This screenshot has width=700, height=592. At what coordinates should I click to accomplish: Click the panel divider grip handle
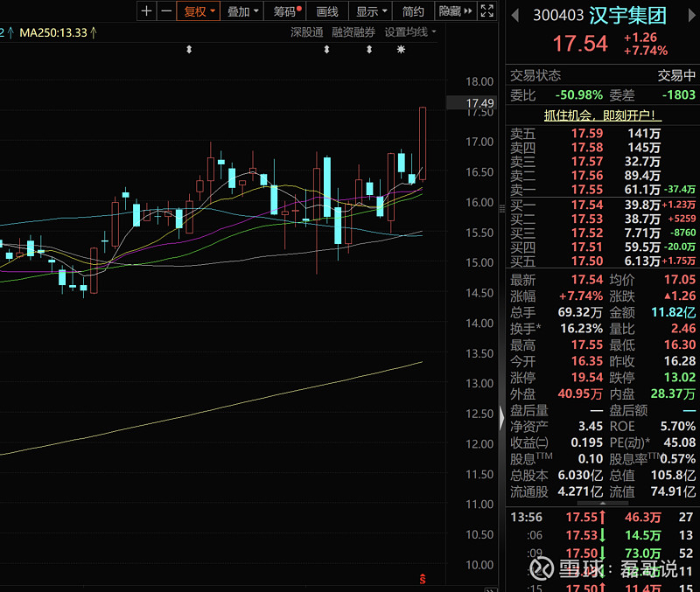coord(501,208)
